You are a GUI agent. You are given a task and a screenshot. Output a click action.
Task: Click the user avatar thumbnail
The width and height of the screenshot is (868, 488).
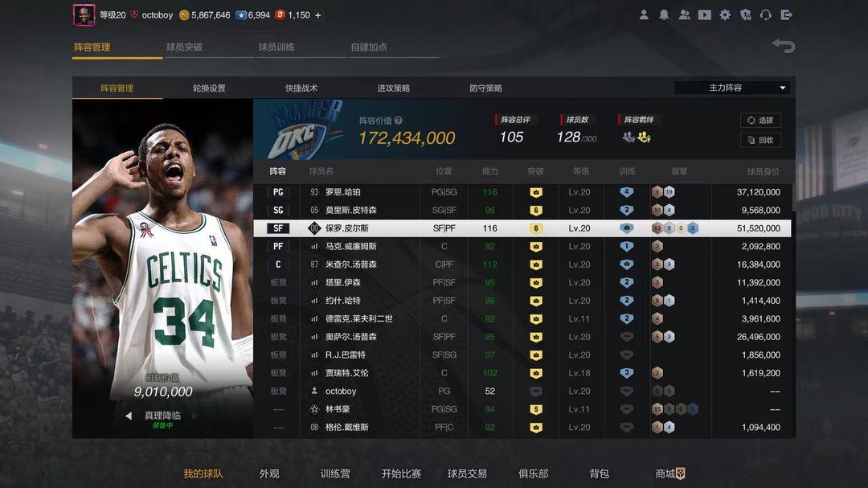(84, 15)
